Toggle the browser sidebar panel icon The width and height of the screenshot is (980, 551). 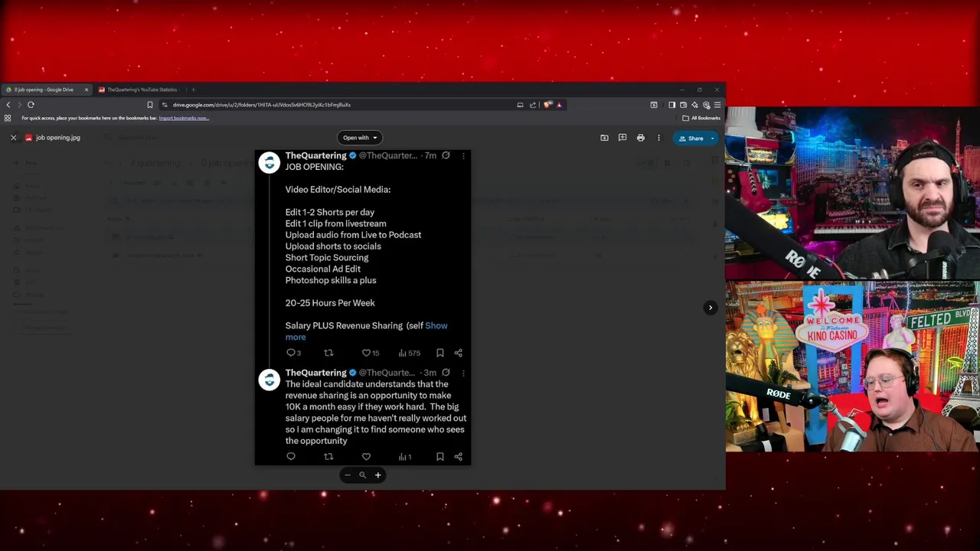tap(671, 105)
